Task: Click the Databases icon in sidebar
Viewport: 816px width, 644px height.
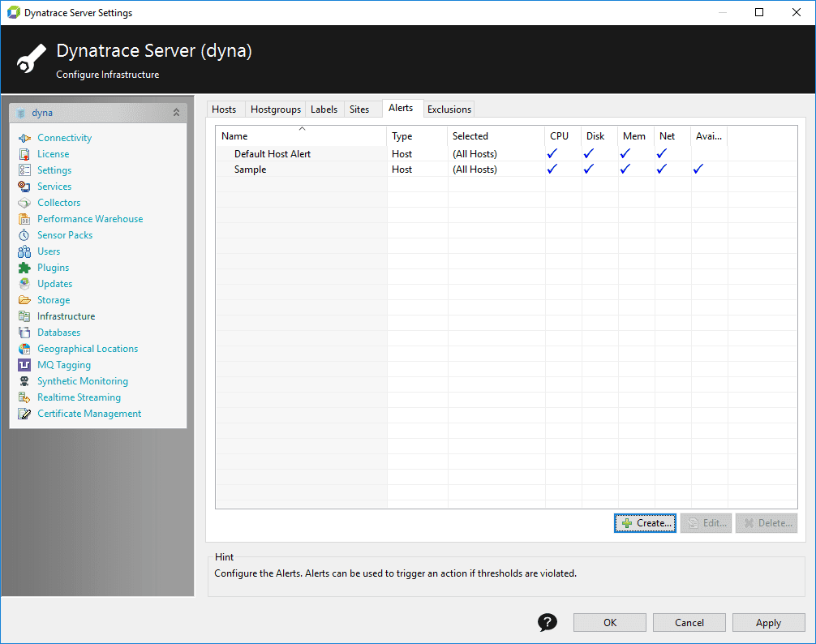Action: pos(24,333)
